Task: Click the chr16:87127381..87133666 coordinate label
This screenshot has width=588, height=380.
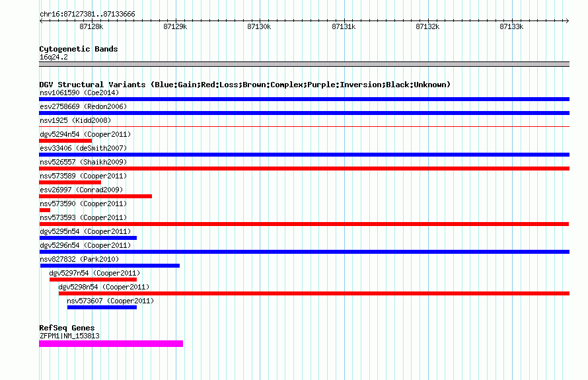Action: [x=87, y=15]
